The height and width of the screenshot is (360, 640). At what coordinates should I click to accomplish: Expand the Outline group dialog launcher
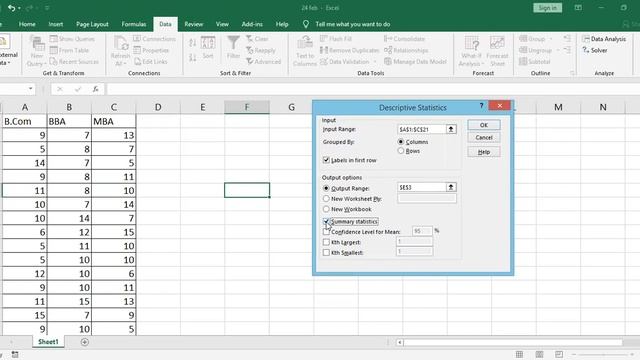point(572,73)
